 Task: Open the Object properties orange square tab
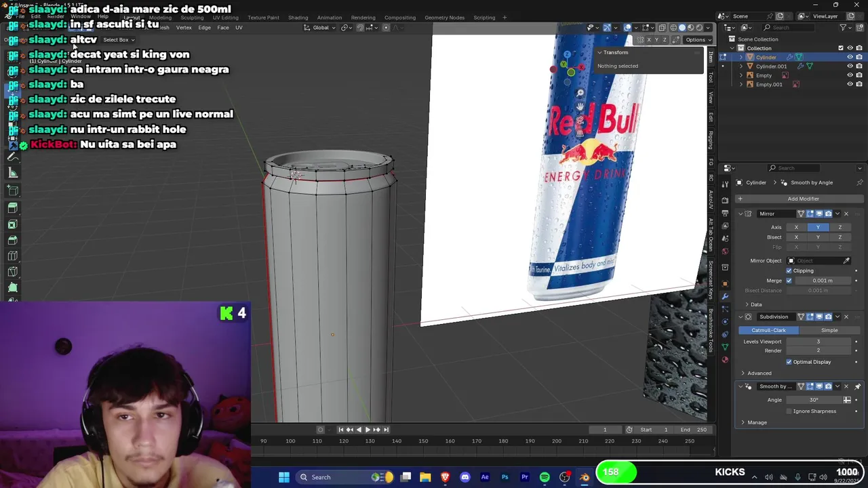pos(725,283)
